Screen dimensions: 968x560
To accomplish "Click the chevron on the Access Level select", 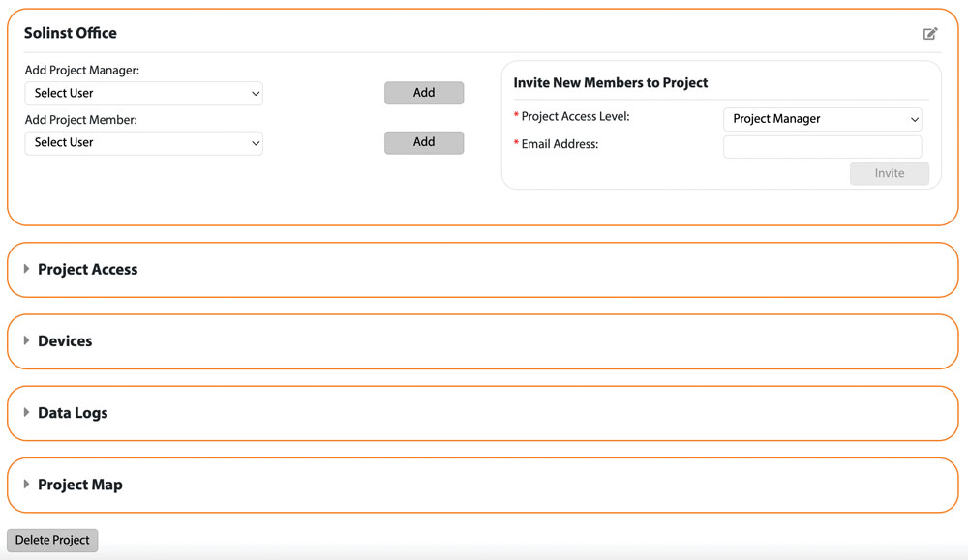I will tap(914, 119).
